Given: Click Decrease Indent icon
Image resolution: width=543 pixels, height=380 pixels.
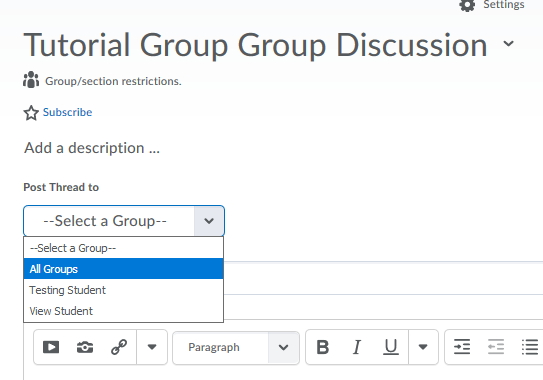Looking at the screenshot, I should pyautogui.click(x=496, y=347).
